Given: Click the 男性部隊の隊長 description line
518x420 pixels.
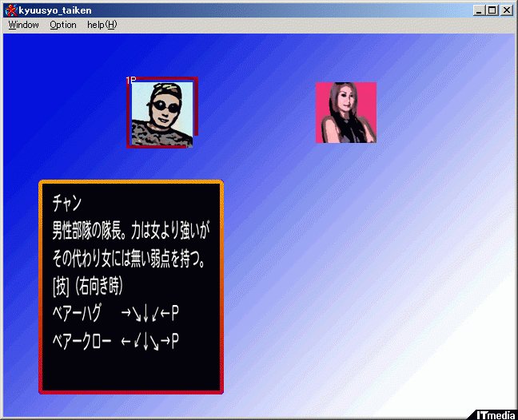Looking at the screenshot, I should (x=130, y=231).
